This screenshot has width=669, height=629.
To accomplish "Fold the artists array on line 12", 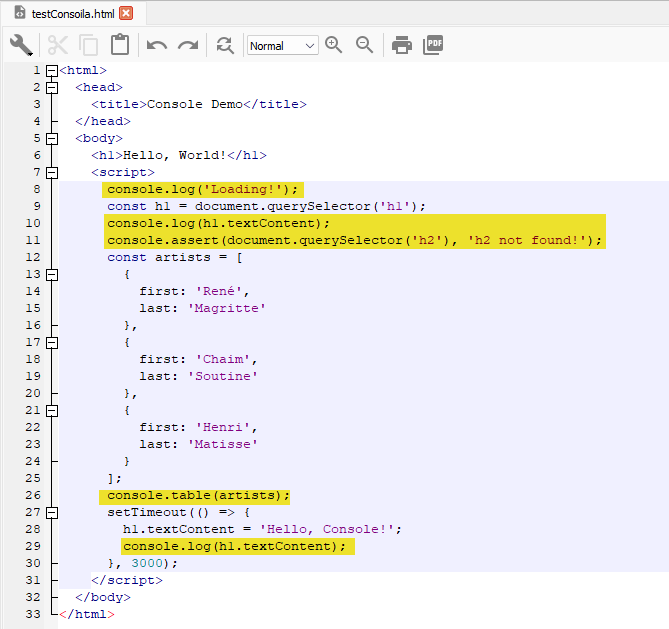I will pyautogui.click(x=52, y=258).
